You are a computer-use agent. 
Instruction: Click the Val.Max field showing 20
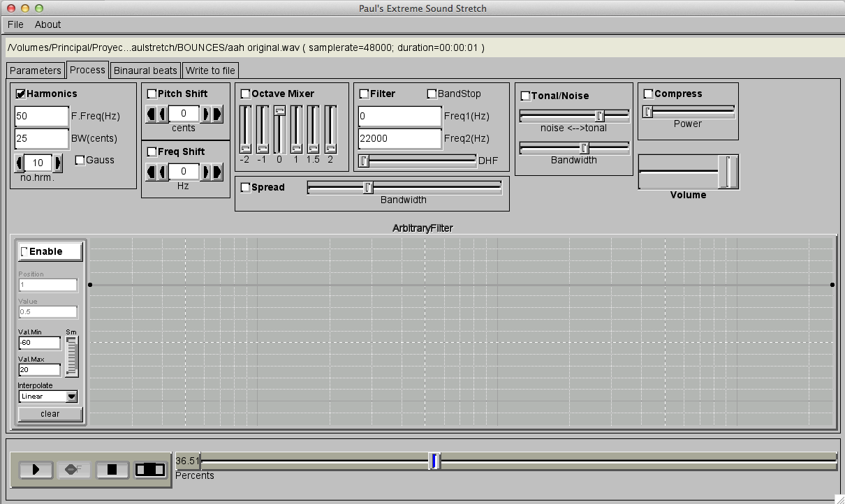pos(40,369)
